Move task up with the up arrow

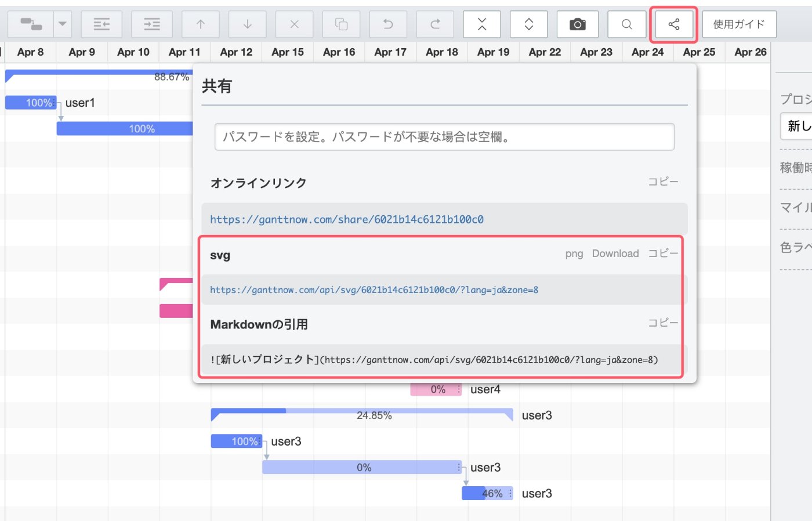(x=201, y=24)
